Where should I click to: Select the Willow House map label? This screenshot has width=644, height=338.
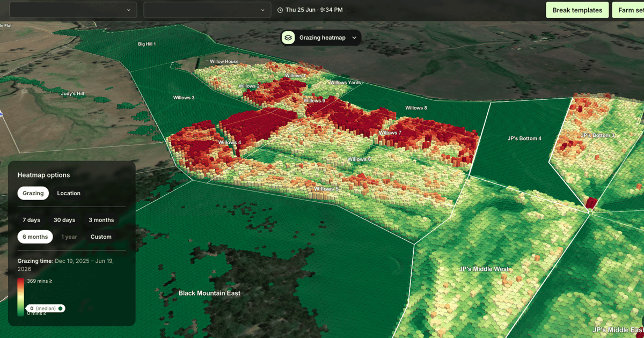(224, 62)
